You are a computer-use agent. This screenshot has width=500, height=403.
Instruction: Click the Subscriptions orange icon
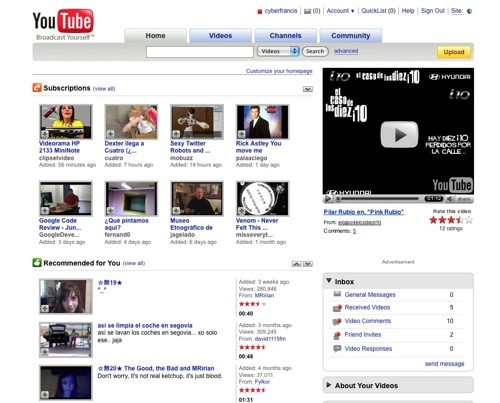click(37, 88)
